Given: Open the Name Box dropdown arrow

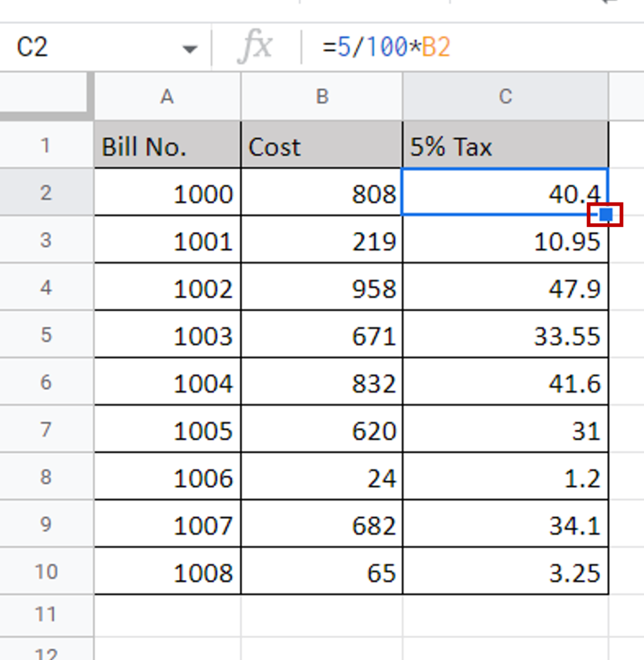Looking at the screenshot, I should [190, 47].
